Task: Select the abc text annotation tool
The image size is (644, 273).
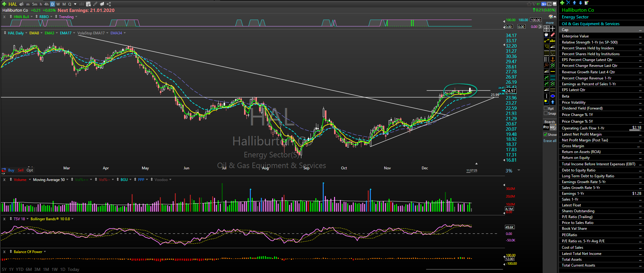Action: coord(553,40)
